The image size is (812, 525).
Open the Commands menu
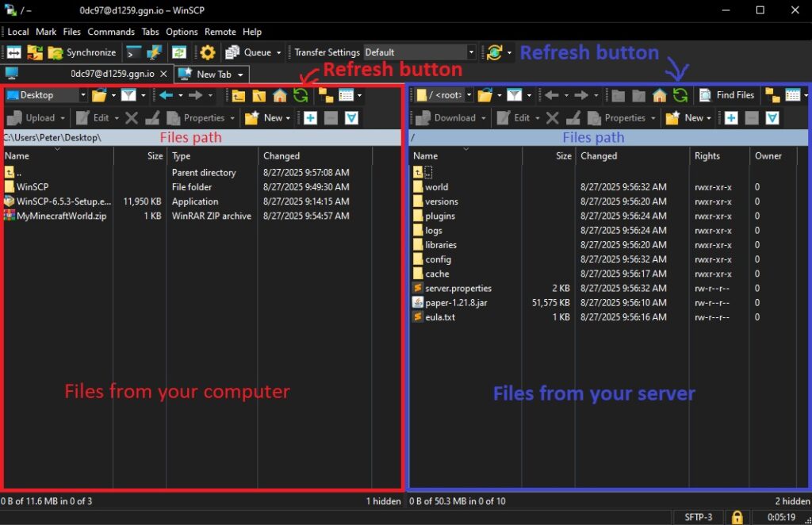(x=111, y=32)
